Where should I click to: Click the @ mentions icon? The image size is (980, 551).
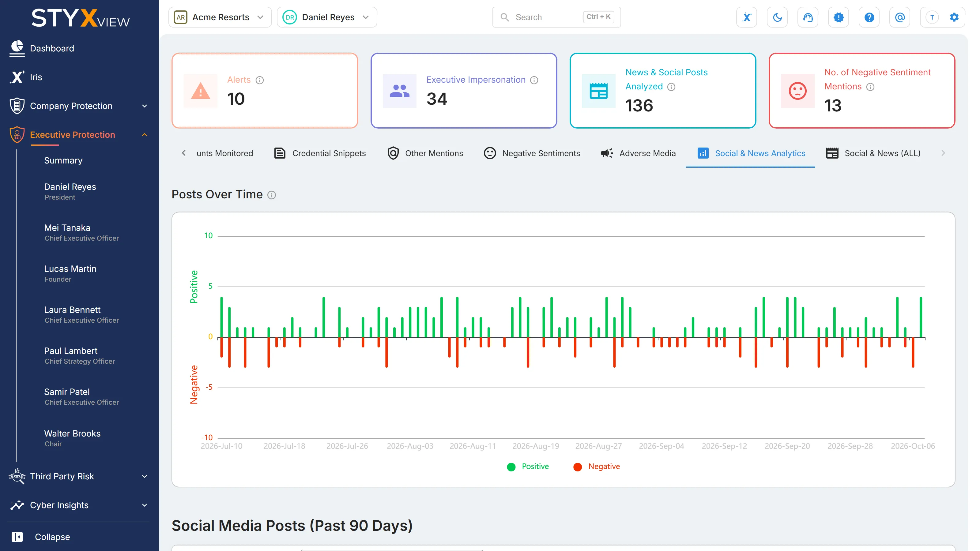coord(900,17)
